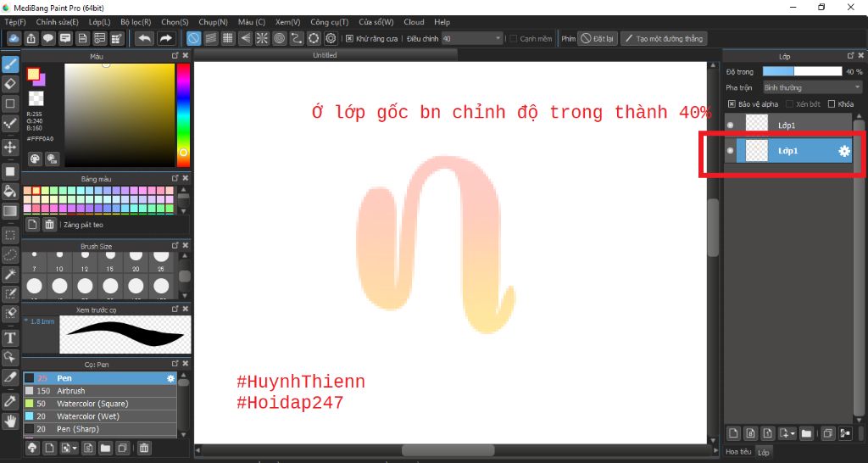Open snap settings gear in toolbar

click(331, 38)
